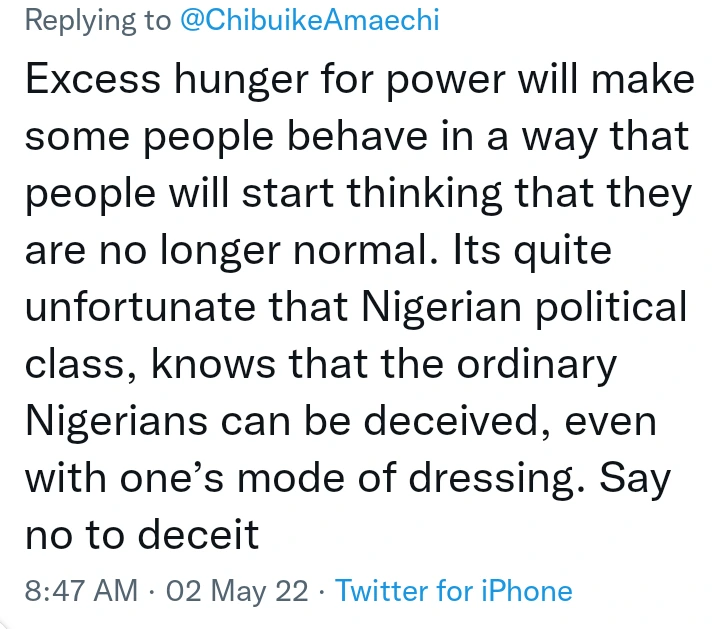Click the 8:47 AM tweet timestamp

click(x=81, y=590)
